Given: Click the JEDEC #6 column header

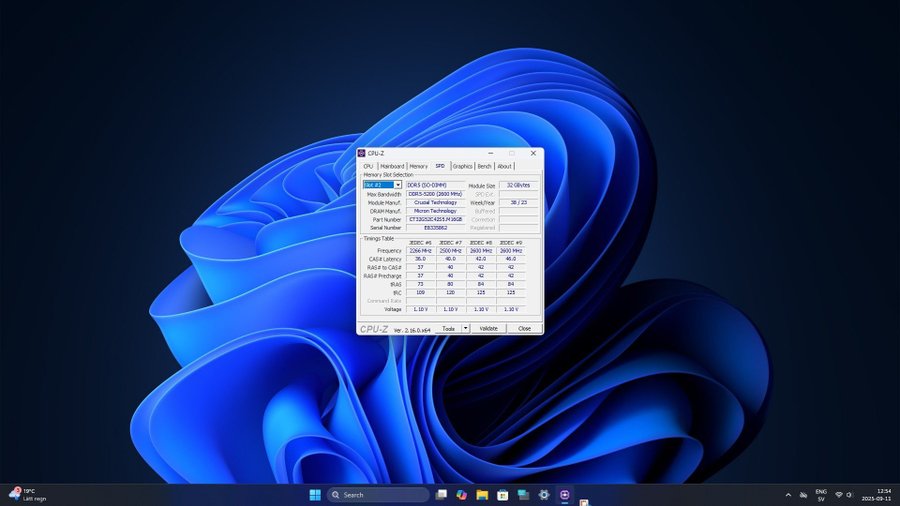Looking at the screenshot, I should point(420,243).
